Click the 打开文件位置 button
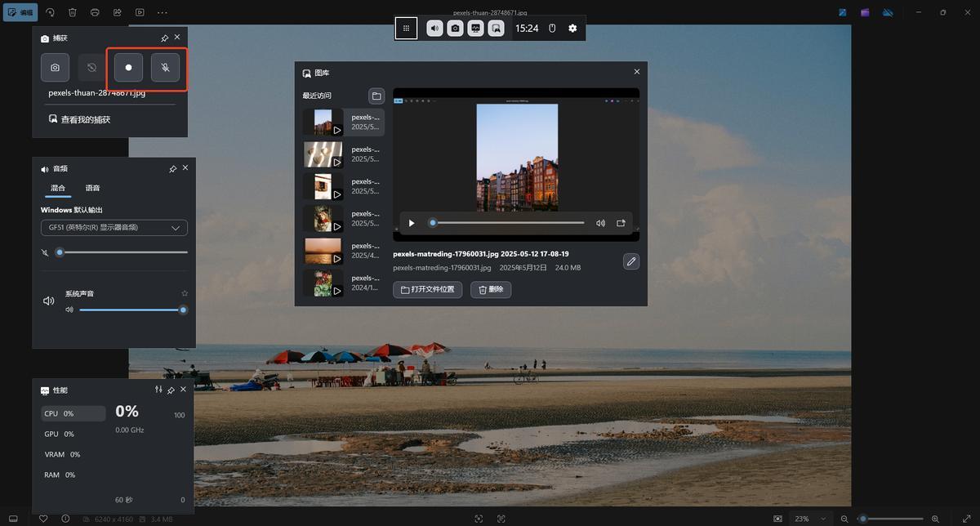Image resolution: width=980 pixels, height=526 pixels. (x=428, y=290)
